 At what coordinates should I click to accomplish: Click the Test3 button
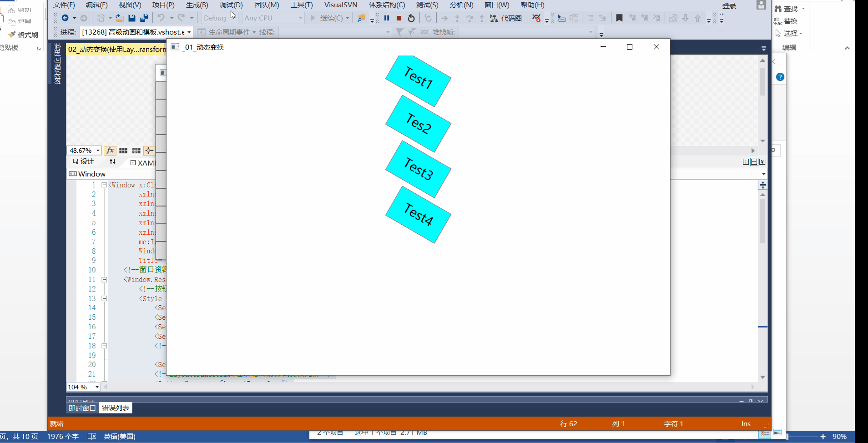pyautogui.click(x=418, y=169)
